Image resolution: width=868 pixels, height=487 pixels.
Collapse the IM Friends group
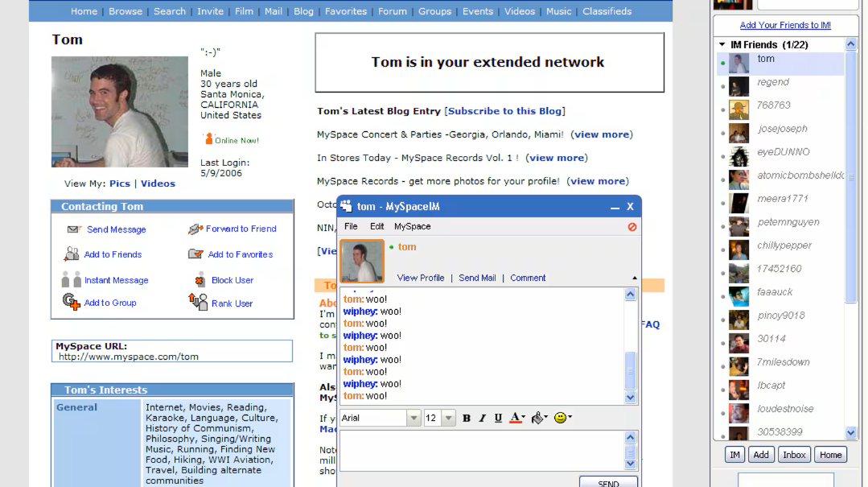[722, 44]
